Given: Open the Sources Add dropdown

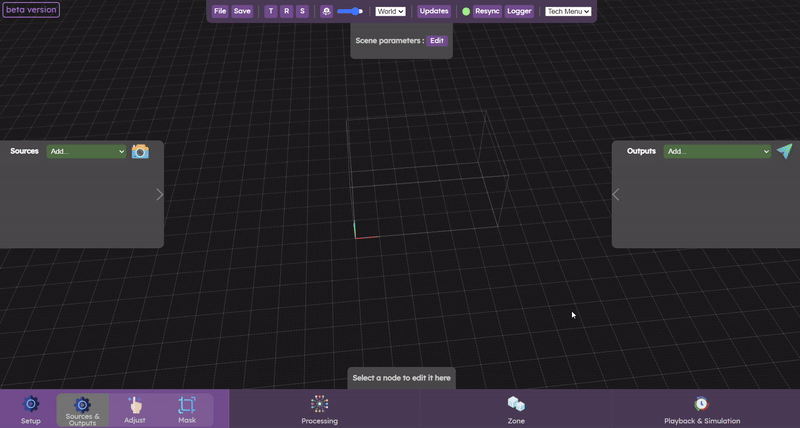Looking at the screenshot, I should [86, 152].
